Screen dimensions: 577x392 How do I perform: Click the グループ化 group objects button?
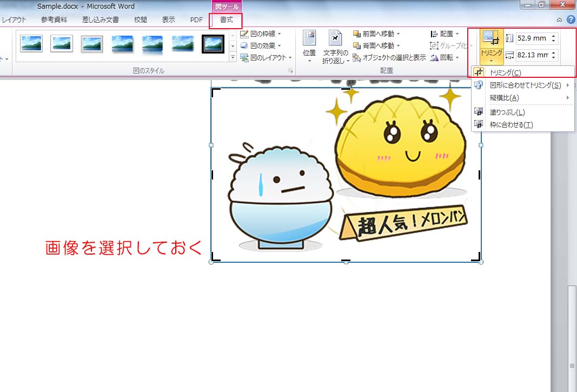point(451,45)
